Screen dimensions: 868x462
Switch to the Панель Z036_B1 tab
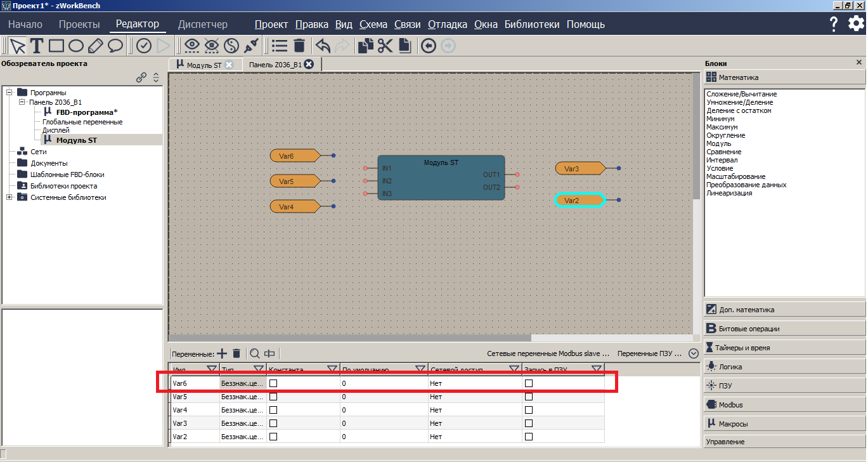click(276, 63)
